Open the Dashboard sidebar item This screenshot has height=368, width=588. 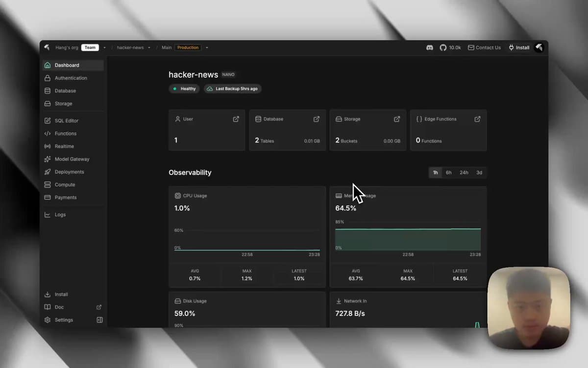[73, 65]
